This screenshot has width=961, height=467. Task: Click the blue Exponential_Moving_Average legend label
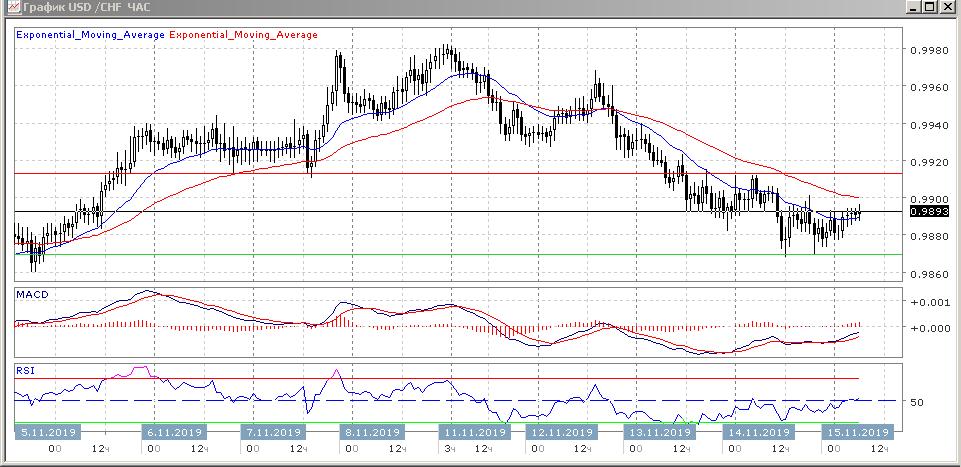click(90, 35)
